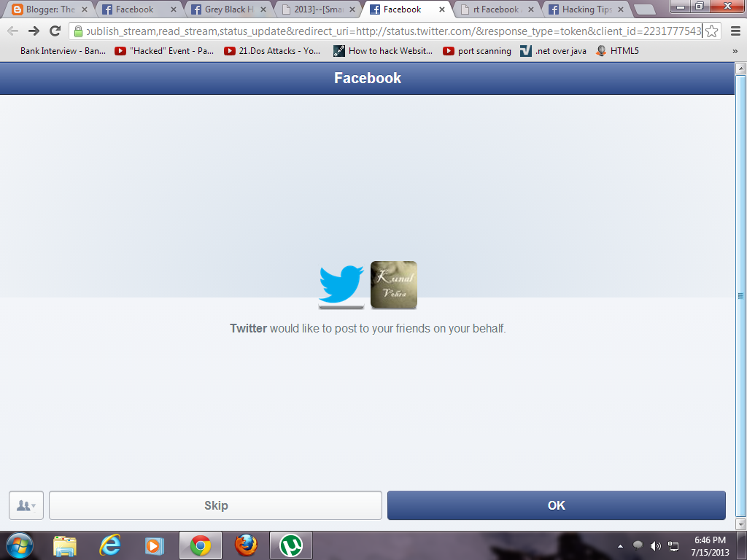
Task: Open a new tab button
Action: (x=645, y=9)
